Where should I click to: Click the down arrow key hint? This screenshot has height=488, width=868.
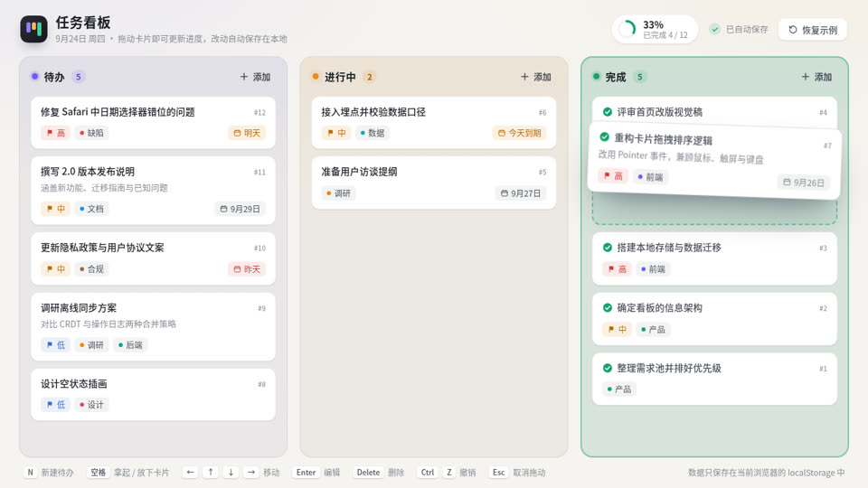coord(231,472)
